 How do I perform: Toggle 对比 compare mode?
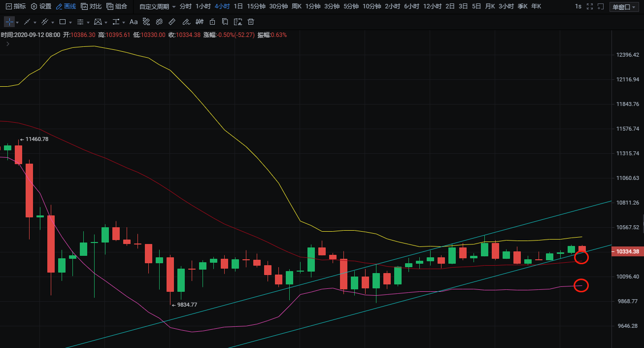[91, 6]
